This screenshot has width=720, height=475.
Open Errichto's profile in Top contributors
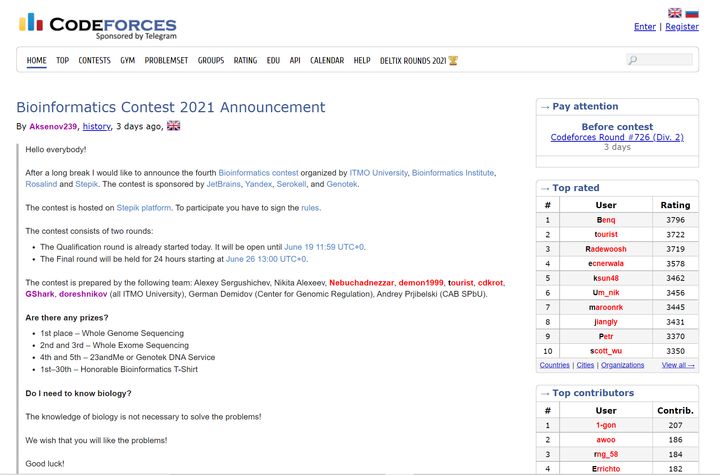[x=606, y=469]
